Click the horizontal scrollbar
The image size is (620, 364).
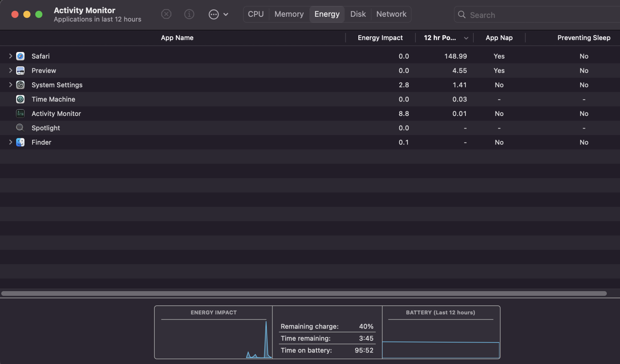[x=304, y=293]
